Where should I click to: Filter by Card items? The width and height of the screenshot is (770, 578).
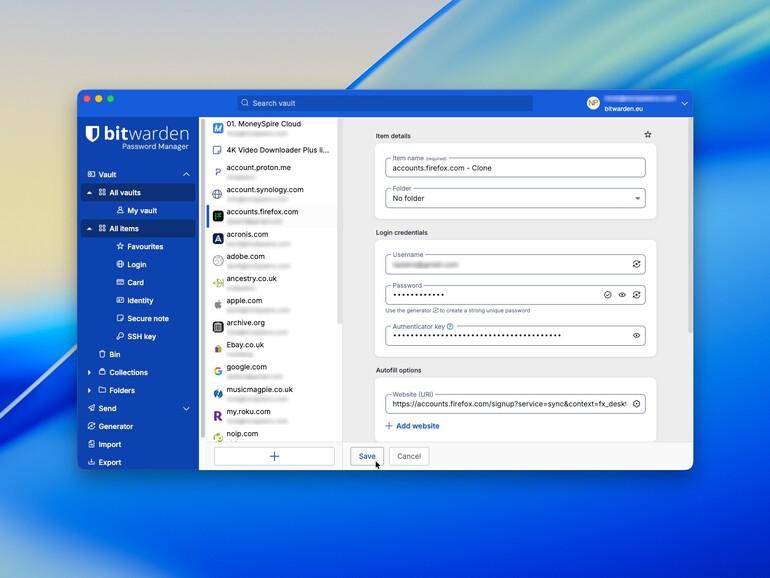138,282
